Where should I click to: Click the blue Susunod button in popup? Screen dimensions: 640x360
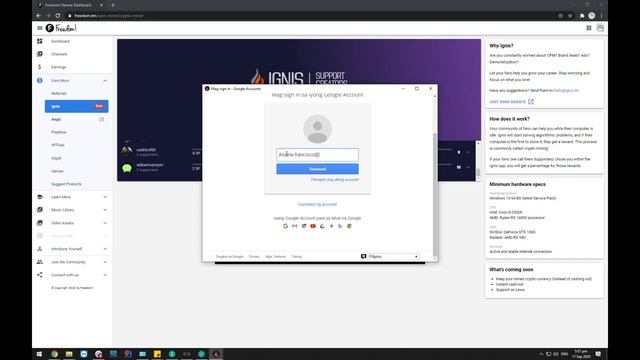(317, 169)
